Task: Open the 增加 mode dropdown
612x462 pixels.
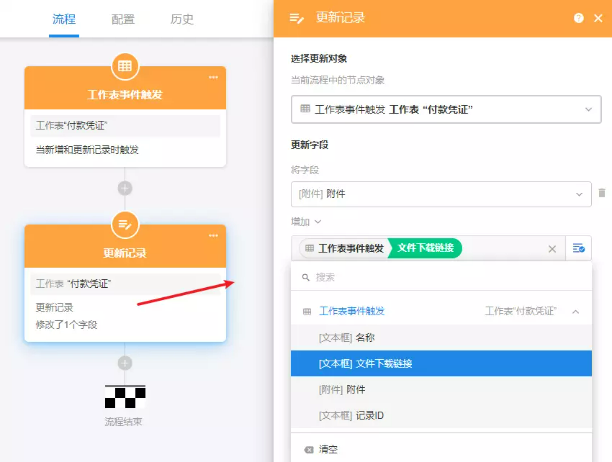Action: point(306,222)
